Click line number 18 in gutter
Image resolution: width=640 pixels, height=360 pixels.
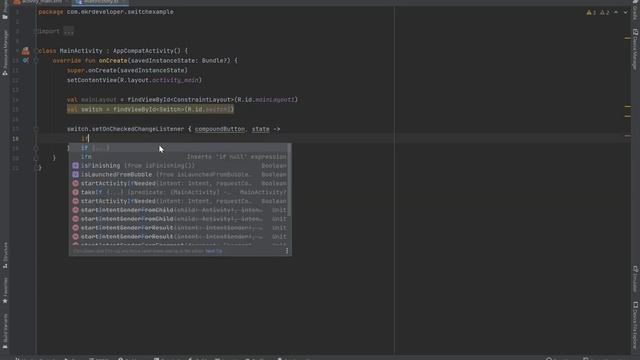click(16, 139)
